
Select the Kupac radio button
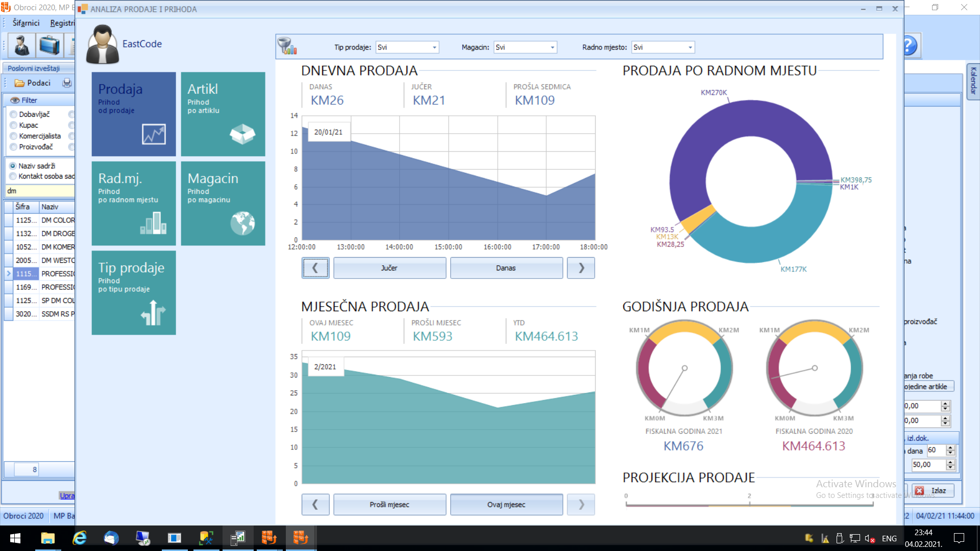coord(14,125)
